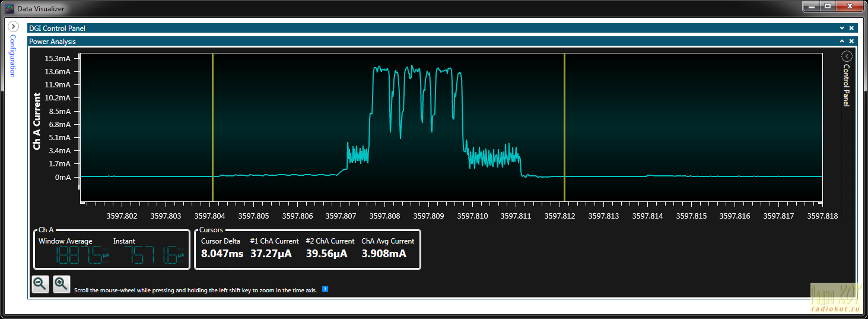Click the zoom out magnifier button

tap(40, 284)
